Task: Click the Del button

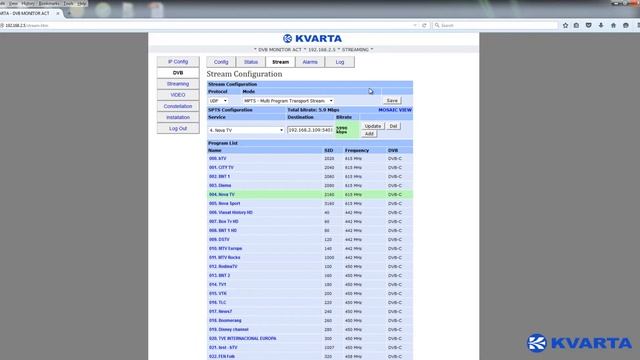Action: pyautogui.click(x=393, y=126)
